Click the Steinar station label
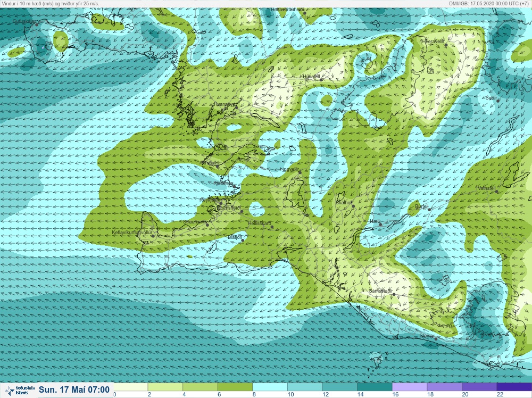The image size is (532, 398). click(x=427, y=336)
